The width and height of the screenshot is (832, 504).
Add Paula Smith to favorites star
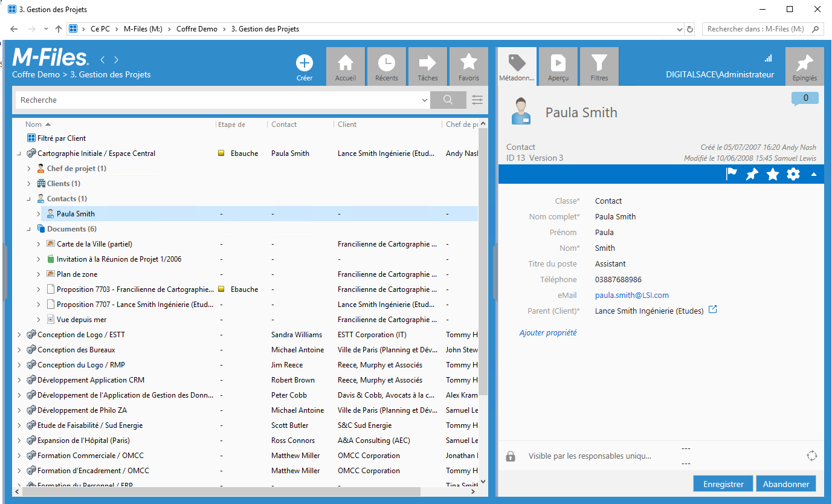pyautogui.click(x=772, y=174)
